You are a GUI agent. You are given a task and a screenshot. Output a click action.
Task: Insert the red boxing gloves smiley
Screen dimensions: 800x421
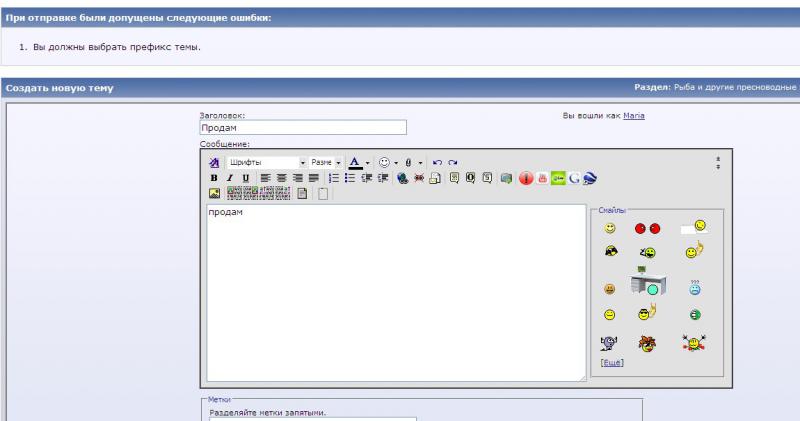click(647, 229)
